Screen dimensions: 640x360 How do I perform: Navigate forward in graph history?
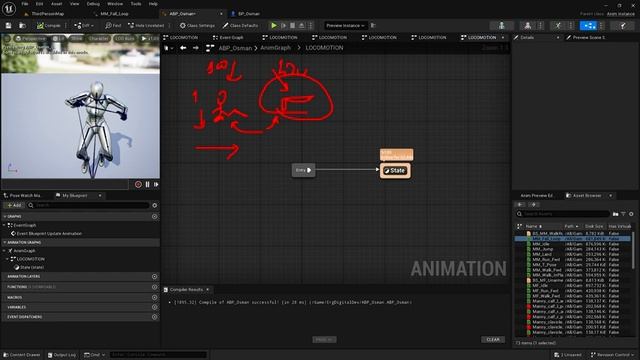click(x=196, y=48)
